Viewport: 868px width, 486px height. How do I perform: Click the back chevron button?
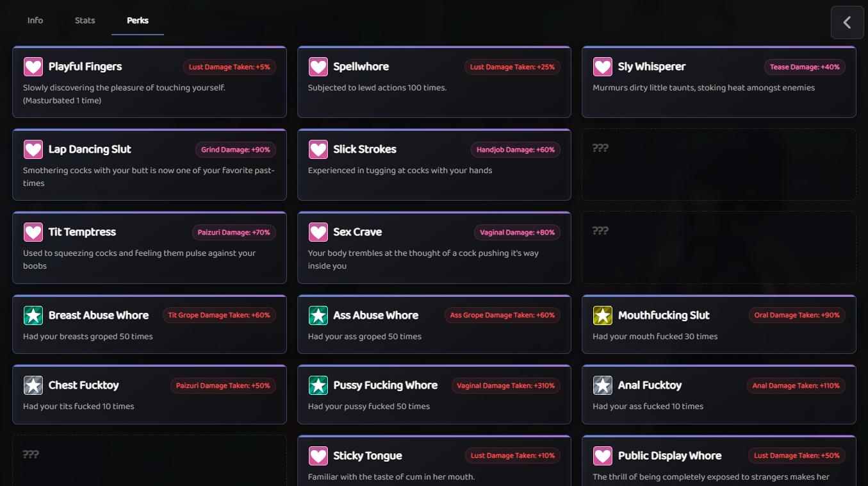click(x=847, y=22)
